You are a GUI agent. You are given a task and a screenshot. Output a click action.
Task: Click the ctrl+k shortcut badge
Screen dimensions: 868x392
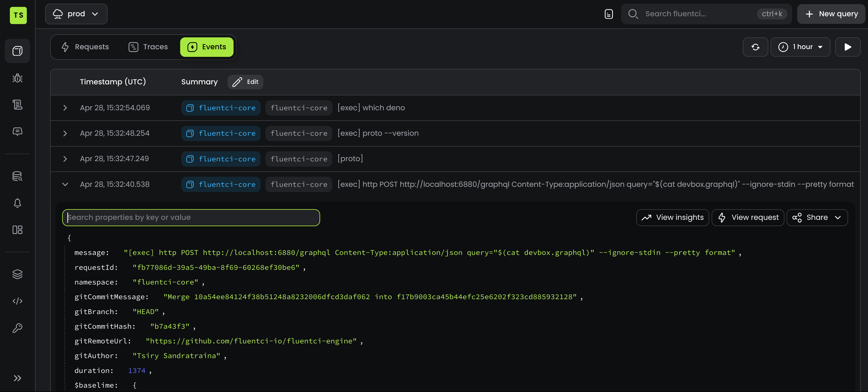[772, 14]
